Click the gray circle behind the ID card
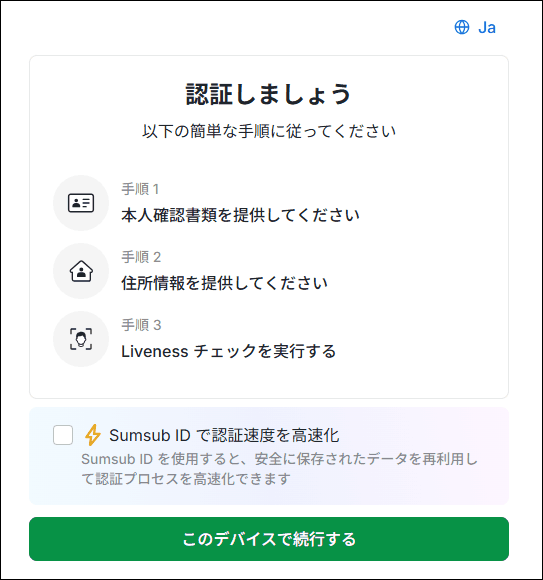Viewport: 543px width, 580px height. click(81, 203)
